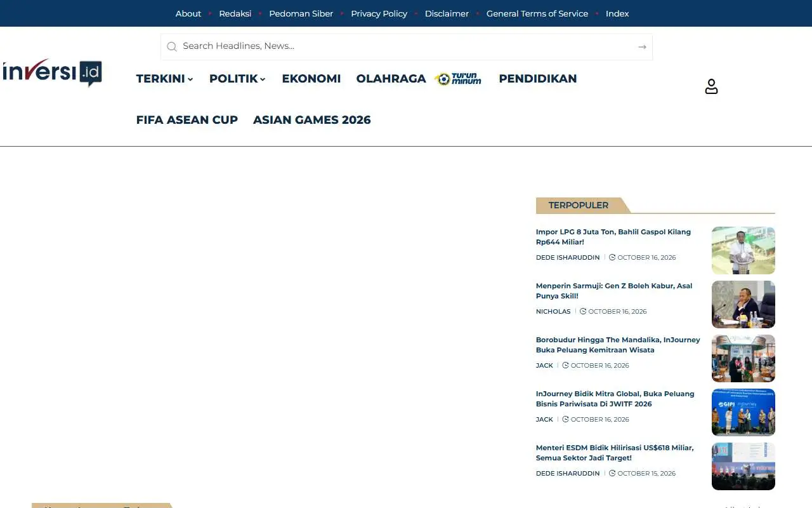Expand the POLITIK menu chevron
This screenshot has width=812, height=508.
[x=263, y=79]
